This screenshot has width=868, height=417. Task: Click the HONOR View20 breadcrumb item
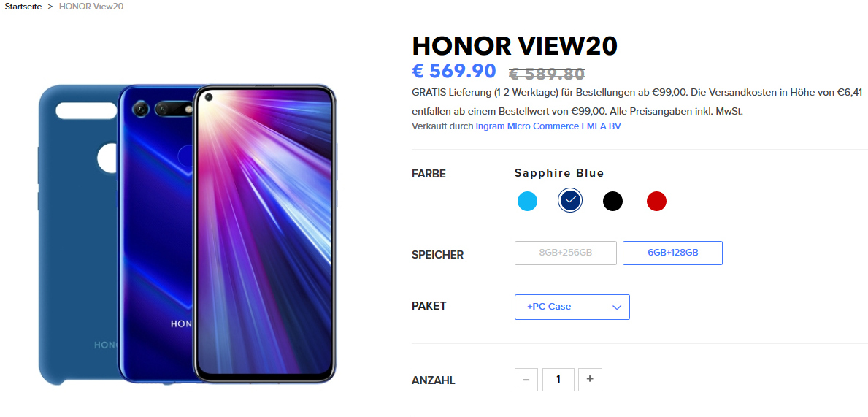pyautogui.click(x=91, y=7)
